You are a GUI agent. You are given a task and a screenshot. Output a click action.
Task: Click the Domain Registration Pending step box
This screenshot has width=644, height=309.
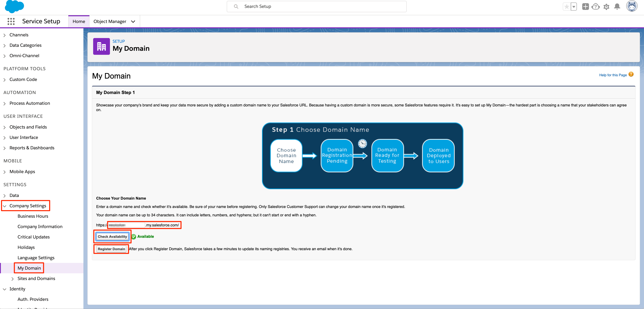pos(337,156)
